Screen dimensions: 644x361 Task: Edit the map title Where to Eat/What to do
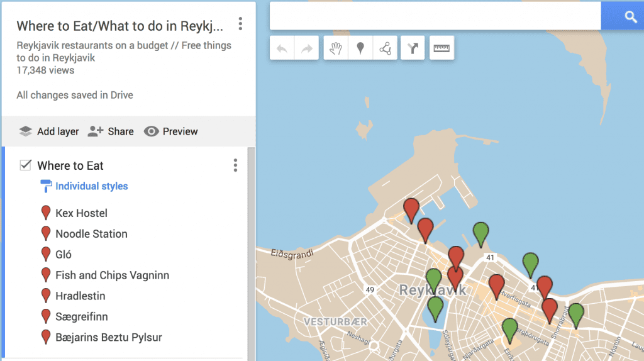point(120,26)
